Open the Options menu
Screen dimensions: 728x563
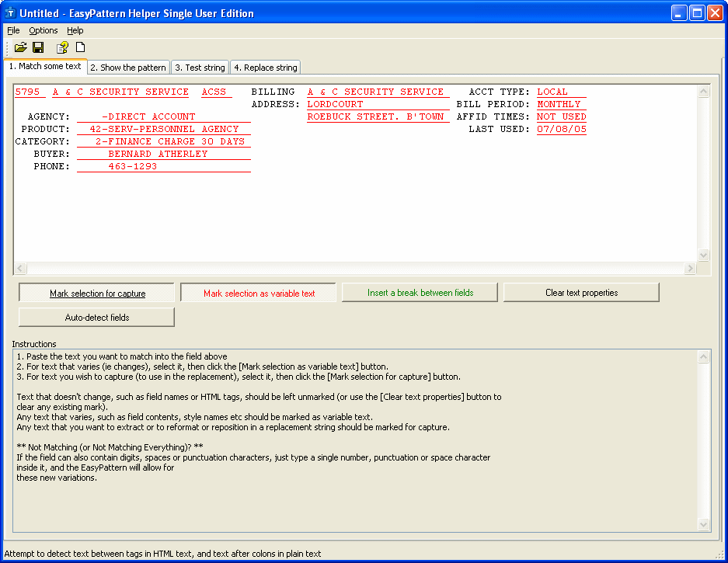pos(44,30)
